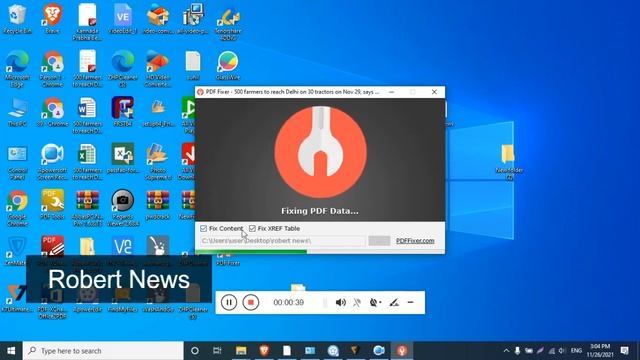Pause the screen recording
The width and height of the screenshot is (640, 360).
pos(229,302)
